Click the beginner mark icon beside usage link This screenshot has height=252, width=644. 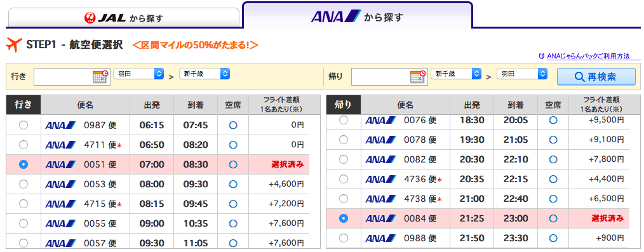click(x=541, y=56)
